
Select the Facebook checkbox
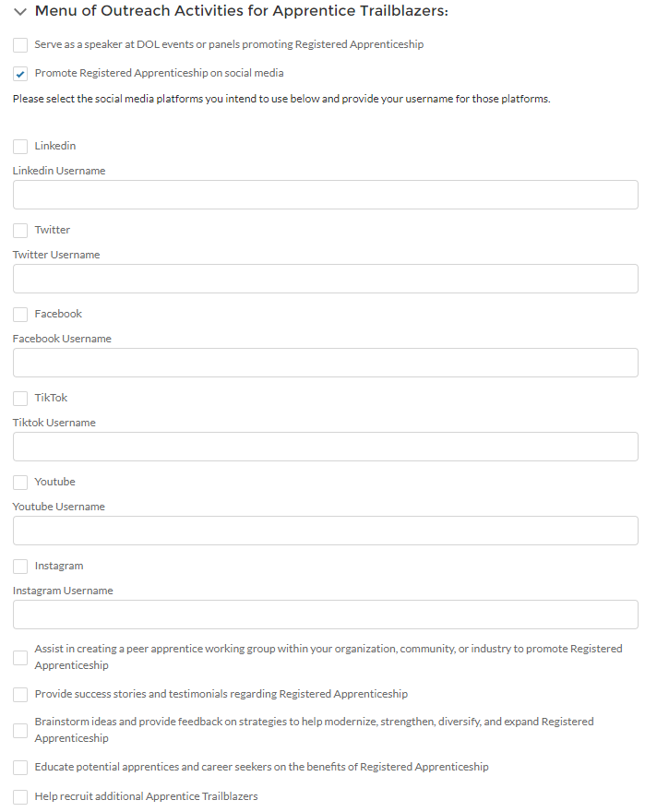(x=20, y=315)
